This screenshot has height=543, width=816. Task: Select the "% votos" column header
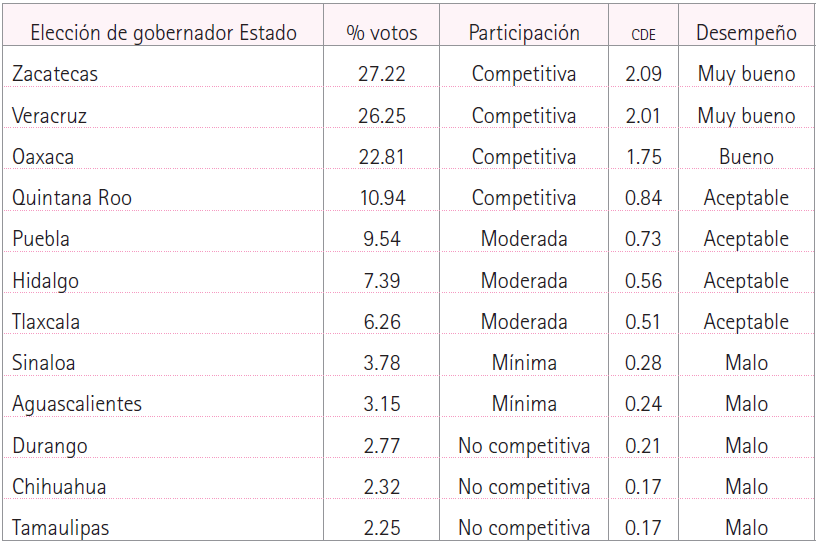coord(382,33)
